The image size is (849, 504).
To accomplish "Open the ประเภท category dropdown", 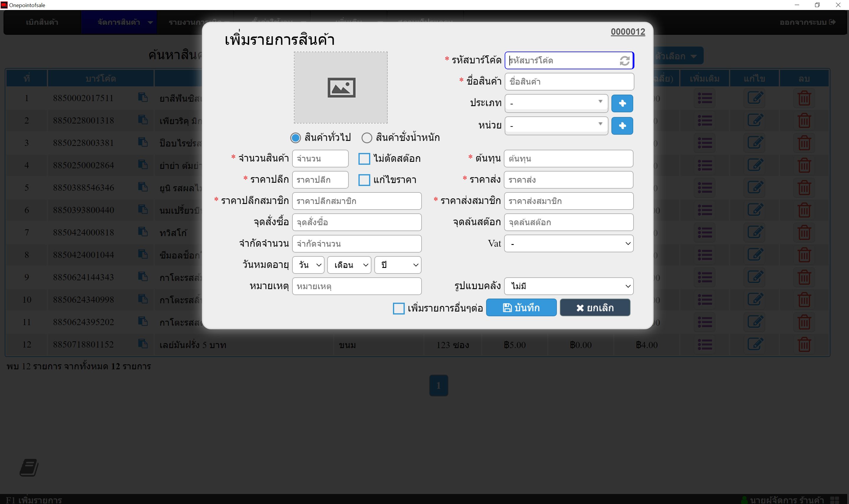I will (556, 103).
